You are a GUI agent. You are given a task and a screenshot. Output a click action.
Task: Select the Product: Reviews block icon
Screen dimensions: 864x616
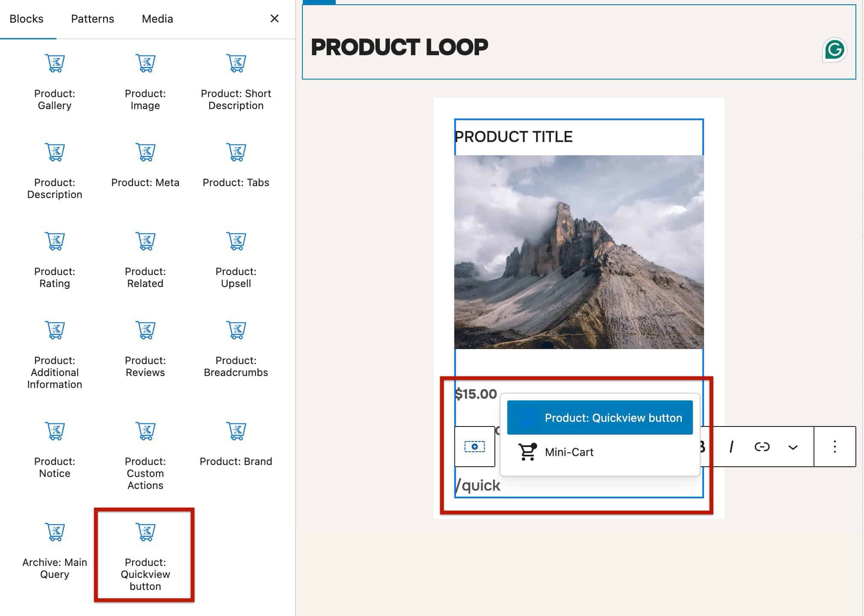coord(145,330)
